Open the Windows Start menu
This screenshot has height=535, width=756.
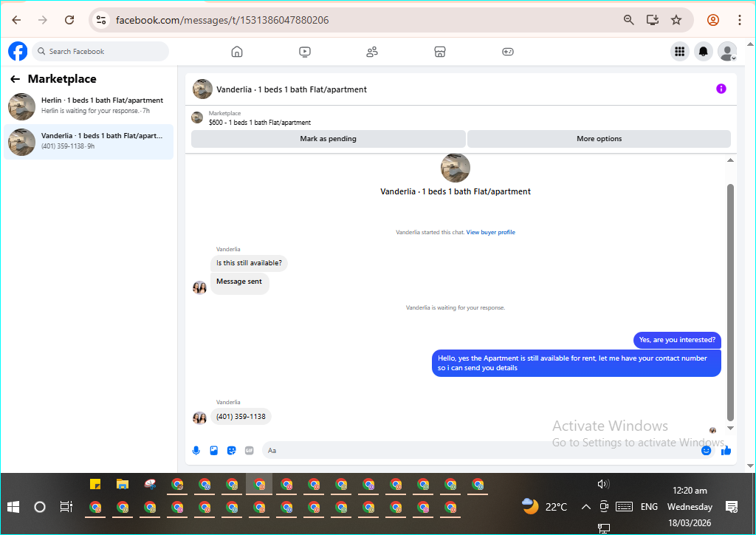[13, 507]
